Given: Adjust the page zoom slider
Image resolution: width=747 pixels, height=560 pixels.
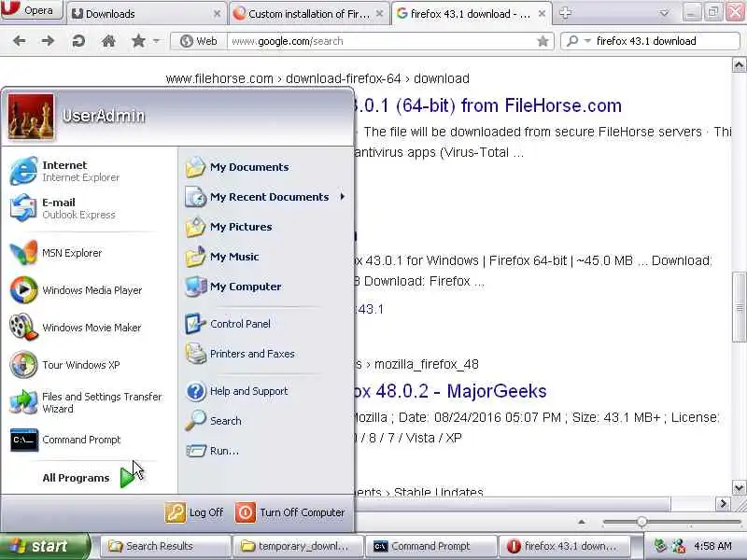Looking at the screenshot, I should 641,523.
